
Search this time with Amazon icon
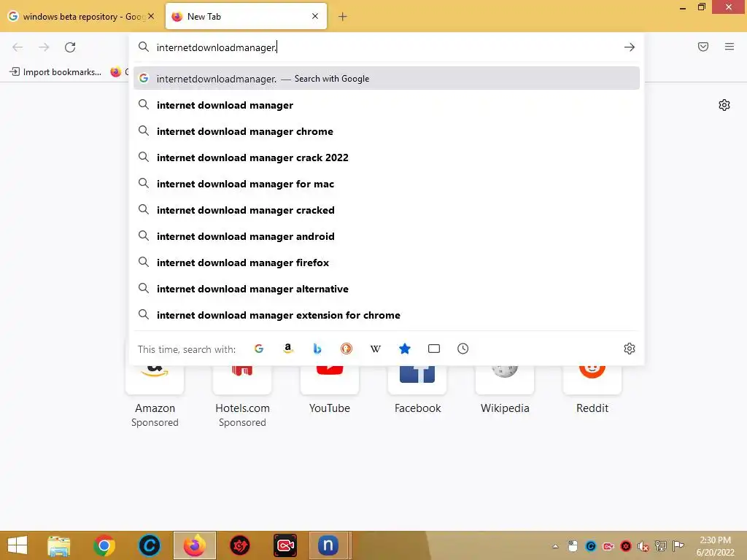287,349
